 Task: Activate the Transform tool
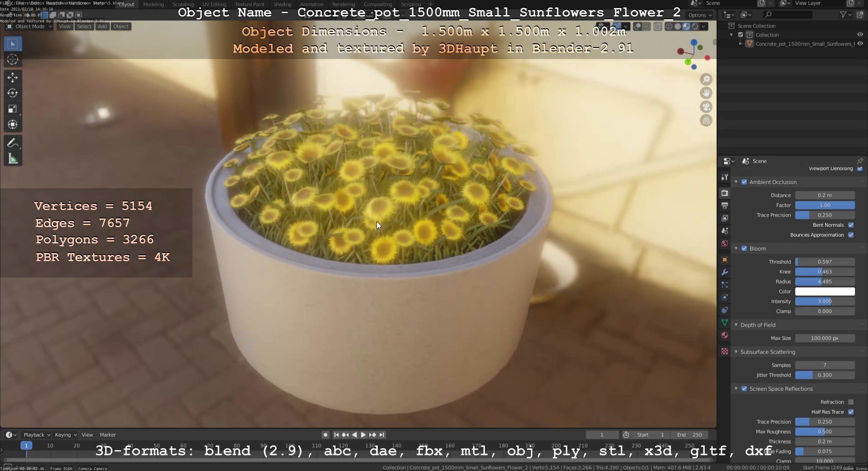tap(13, 124)
